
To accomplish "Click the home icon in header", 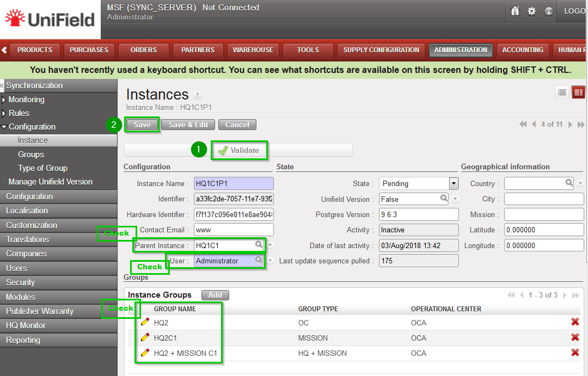I will coord(515,11).
